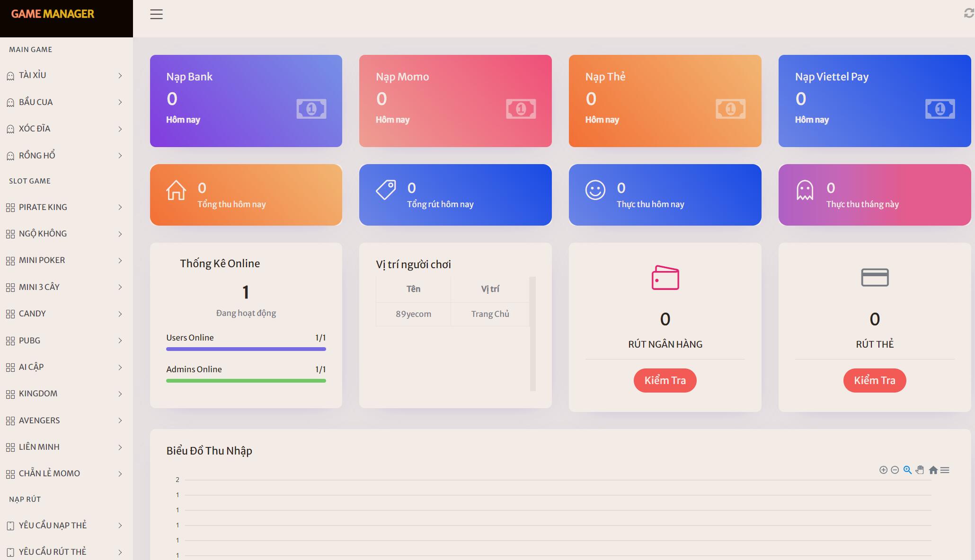Viewport: 975px width, 560px height.
Task: Open the YÊU CẦU RÚT THẺ menu item
Action: (x=66, y=551)
